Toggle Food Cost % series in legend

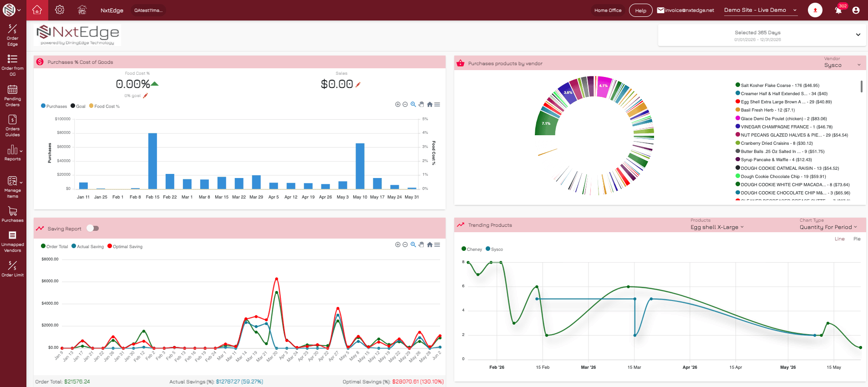(x=104, y=106)
